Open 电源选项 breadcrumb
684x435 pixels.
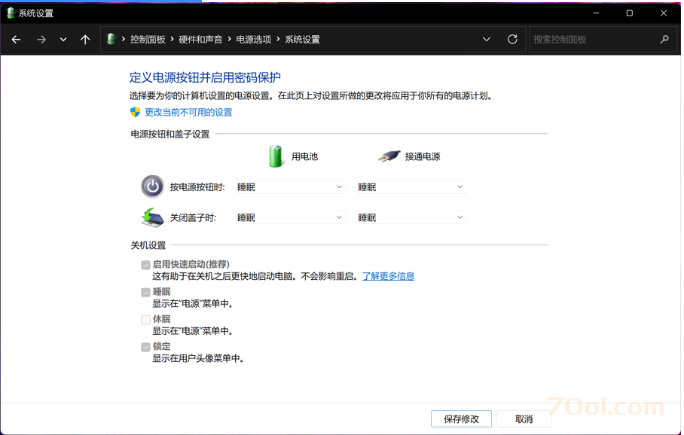click(x=253, y=40)
